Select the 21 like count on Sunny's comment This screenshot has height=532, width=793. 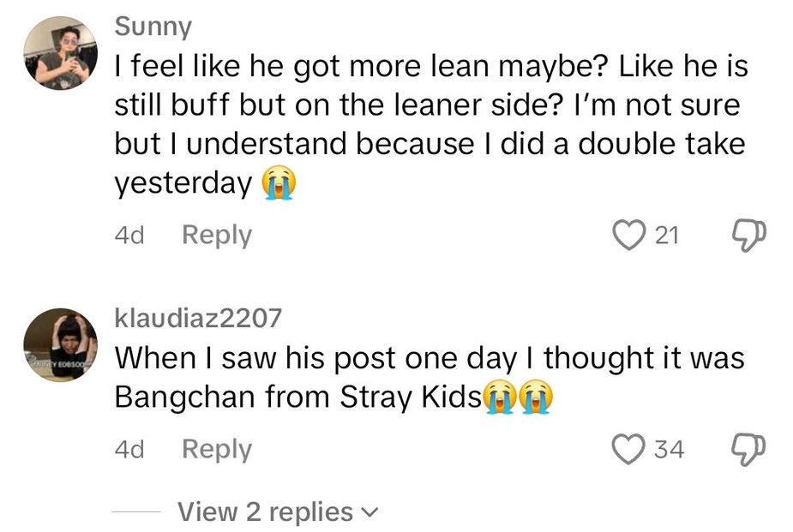pyautogui.click(x=668, y=235)
